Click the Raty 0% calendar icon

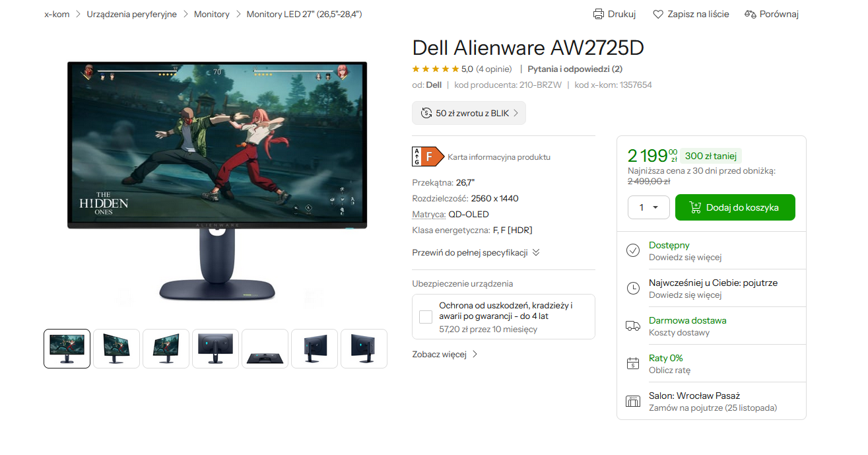pos(633,363)
